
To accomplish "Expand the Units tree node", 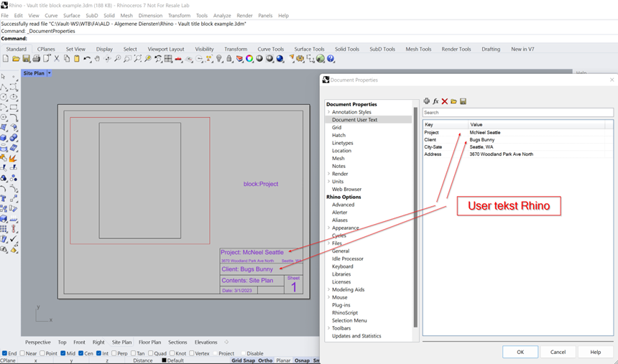I will pos(328,181).
